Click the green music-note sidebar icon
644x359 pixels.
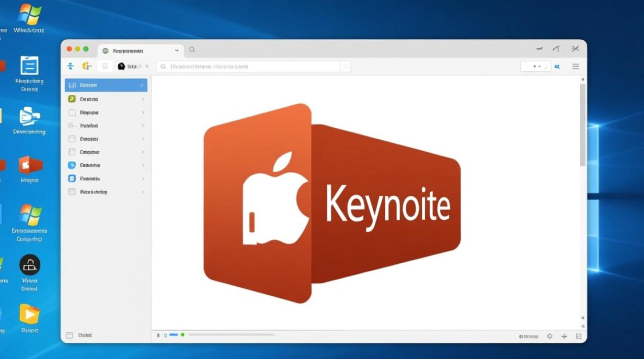click(x=72, y=99)
